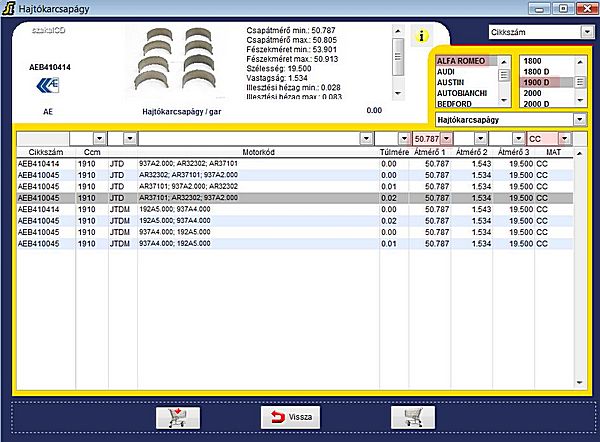Select AEB410045 JTDM row with oversize 0.02
The image size is (600, 442).
pos(295,221)
